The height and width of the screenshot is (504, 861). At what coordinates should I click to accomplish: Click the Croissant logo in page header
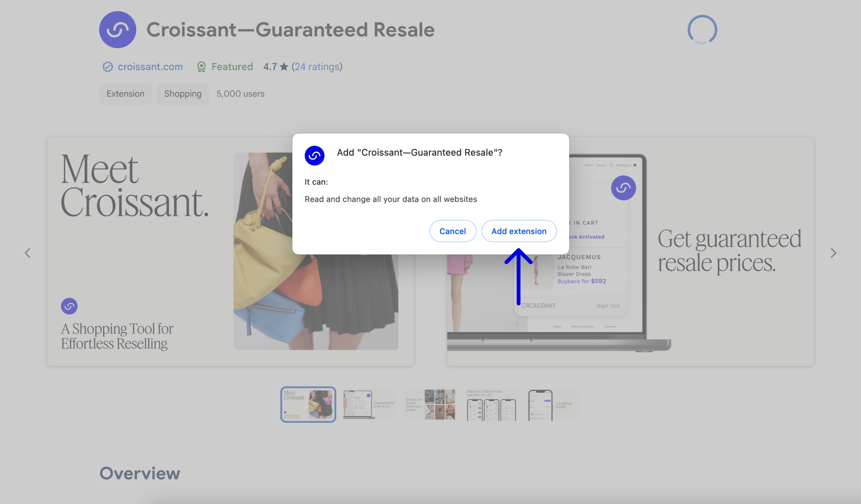point(118,30)
